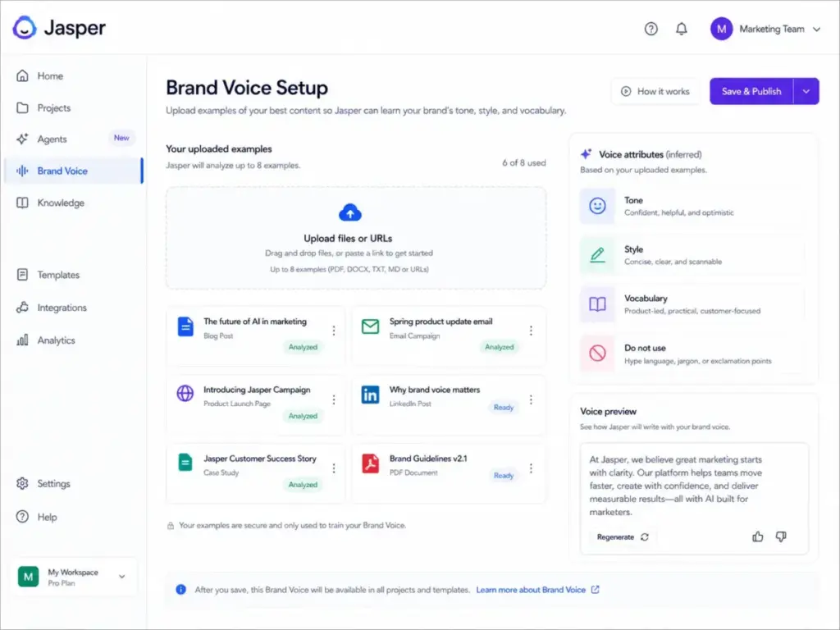Viewport: 840px width, 630px height.
Task: Open options menu for Jasper Customer Success Story
Action: [x=334, y=468]
